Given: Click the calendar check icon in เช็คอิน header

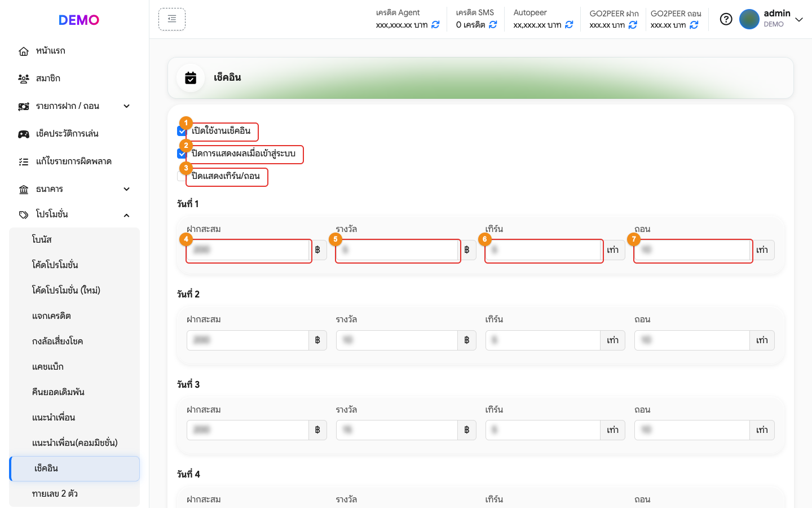Looking at the screenshot, I should click(191, 78).
